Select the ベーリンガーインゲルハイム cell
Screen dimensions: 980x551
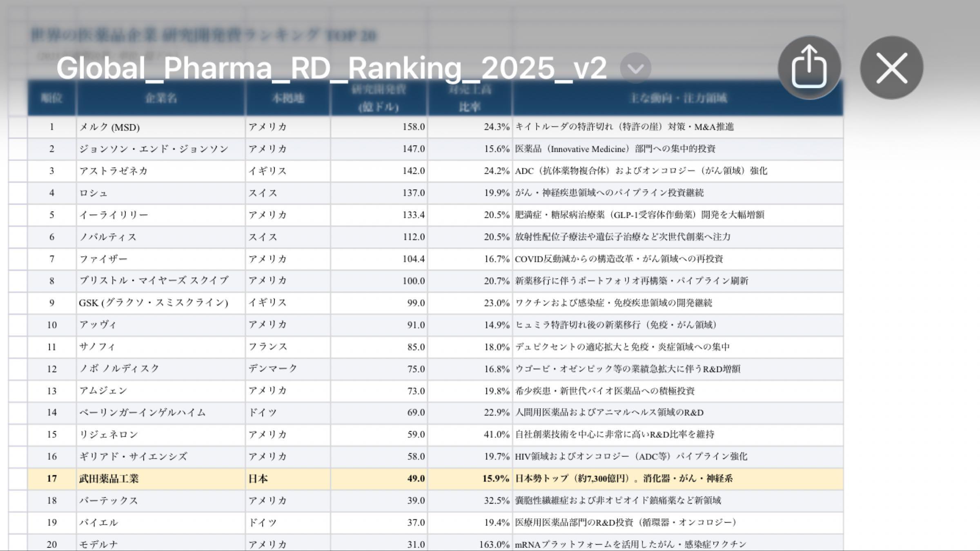tap(161, 413)
